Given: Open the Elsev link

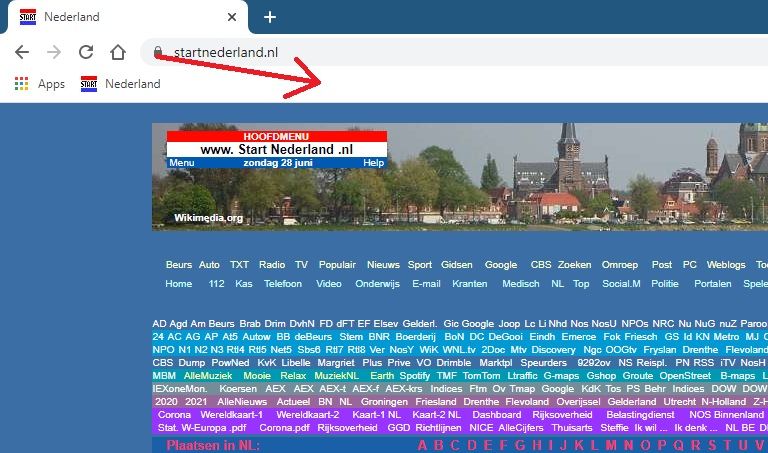Looking at the screenshot, I should pos(385,324).
